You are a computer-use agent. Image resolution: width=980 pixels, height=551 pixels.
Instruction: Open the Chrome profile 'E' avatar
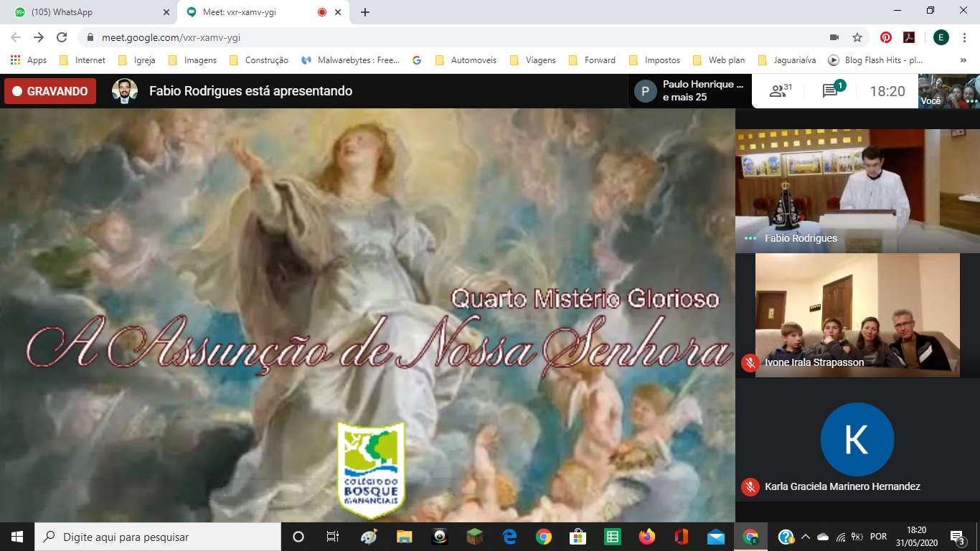click(941, 37)
